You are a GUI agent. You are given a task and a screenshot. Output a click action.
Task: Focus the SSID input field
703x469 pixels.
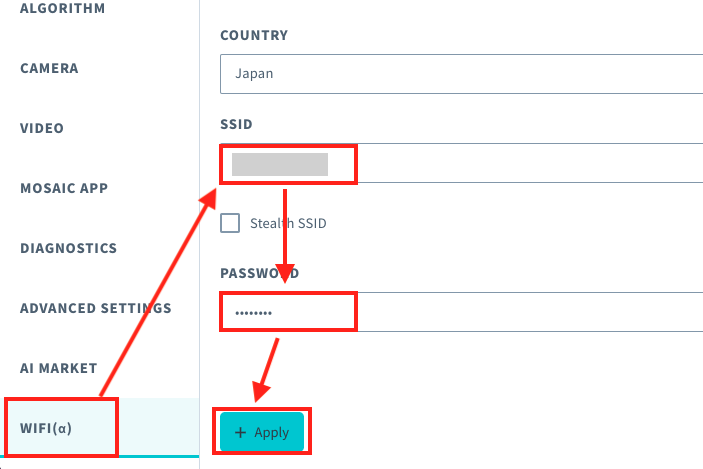tap(461, 163)
